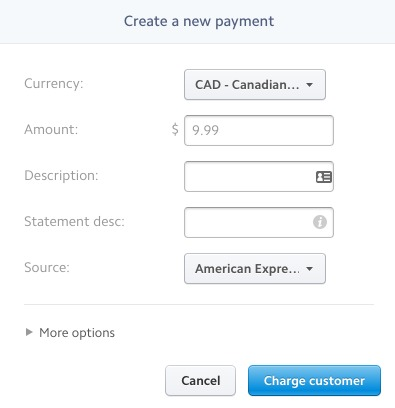Click the Statement desc field label
This screenshot has width=395, height=408.
74,221
